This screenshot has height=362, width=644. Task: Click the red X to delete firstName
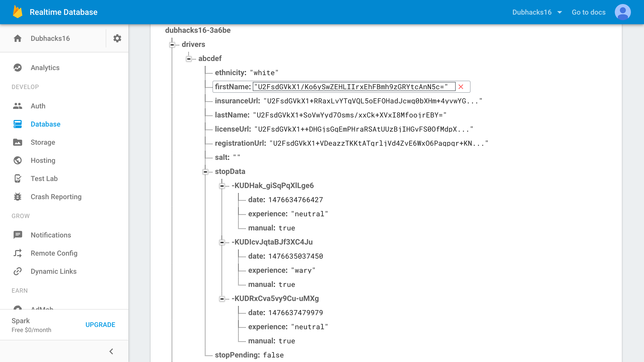[461, 87]
